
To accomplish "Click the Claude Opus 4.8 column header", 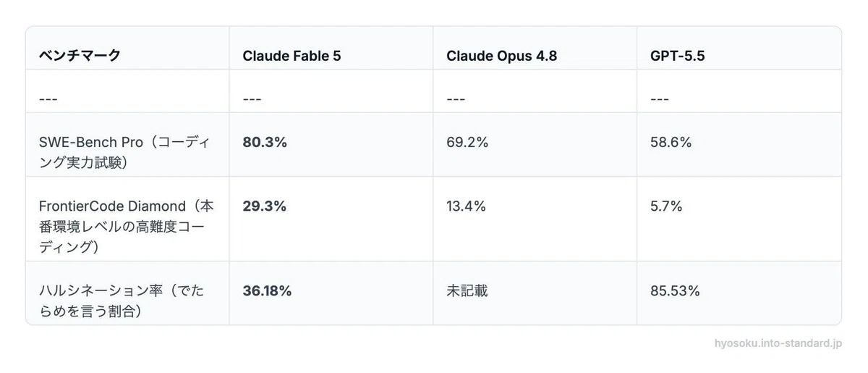I will 501,56.
